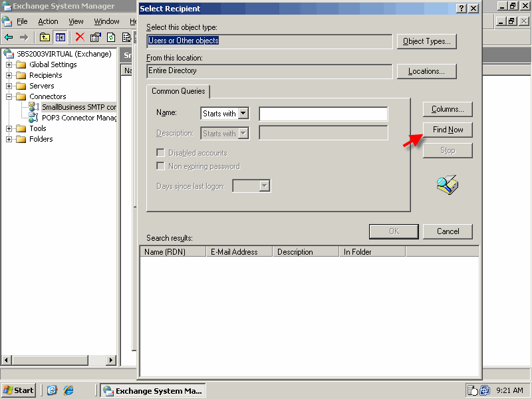Click the Forward arrow toolbar icon
Viewport: 532px width, 399px height.
pyautogui.click(x=24, y=37)
